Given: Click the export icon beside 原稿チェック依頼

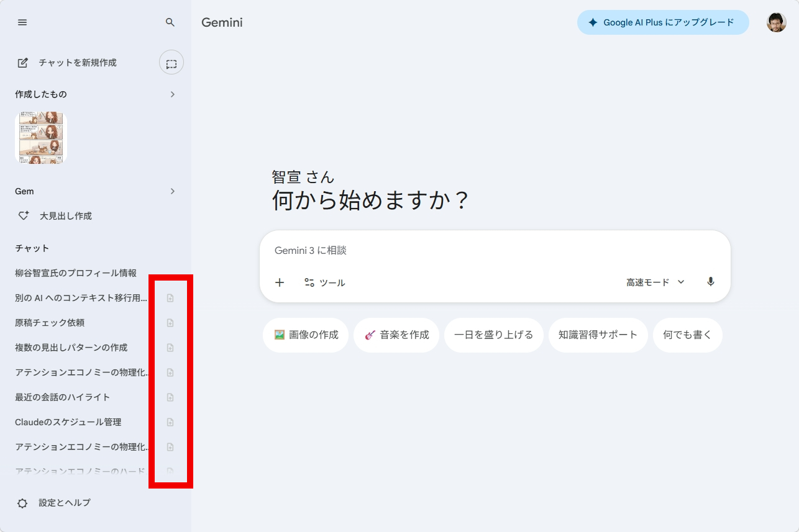Looking at the screenshot, I should tap(170, 322).
